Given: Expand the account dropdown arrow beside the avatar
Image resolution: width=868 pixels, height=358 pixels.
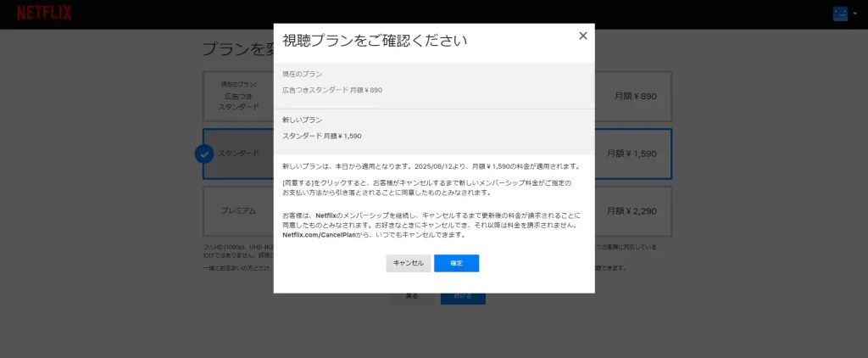Looking at the screenshot, I should pyautogui.click(x=854, y=14).
